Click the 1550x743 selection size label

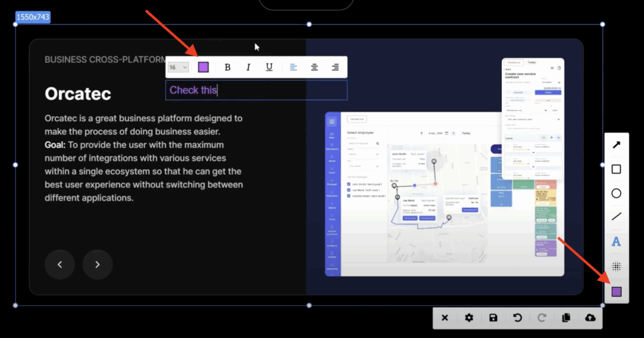(33, 17)
